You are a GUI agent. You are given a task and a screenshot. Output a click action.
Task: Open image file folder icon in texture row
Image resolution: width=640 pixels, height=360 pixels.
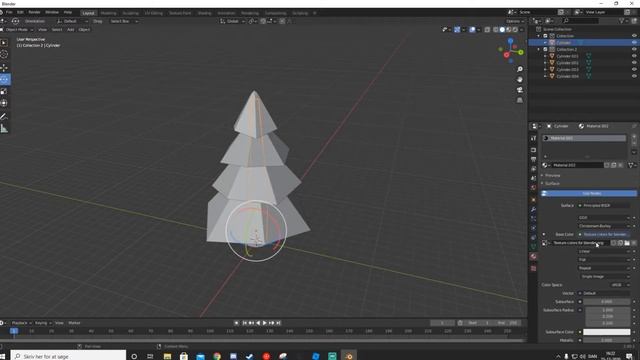point(627,243)
